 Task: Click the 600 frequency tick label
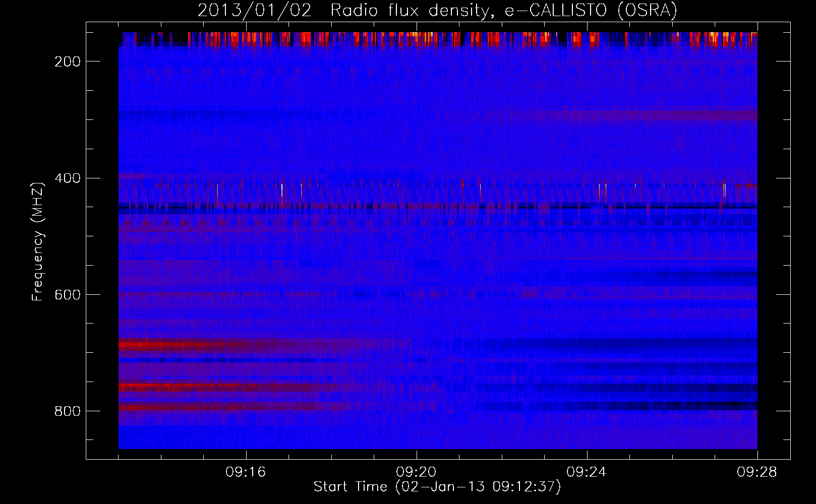(68, 295)
